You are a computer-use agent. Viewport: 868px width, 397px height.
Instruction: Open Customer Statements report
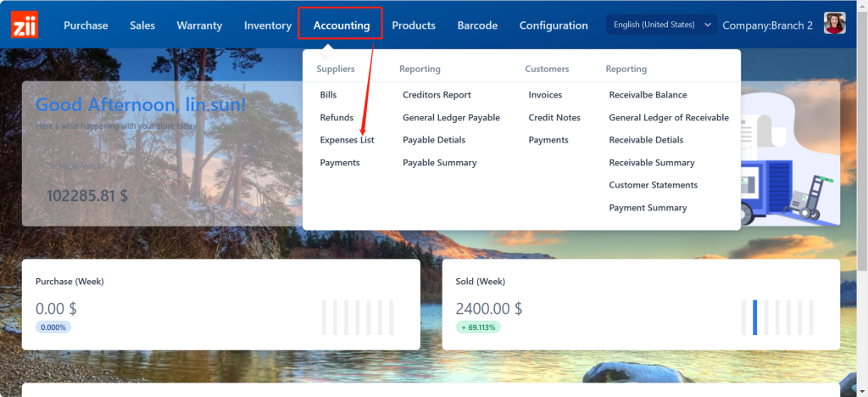click(653, 185)
